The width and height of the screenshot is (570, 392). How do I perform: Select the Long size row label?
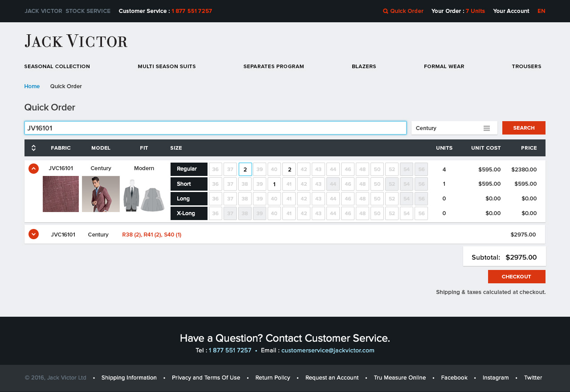coord(189,198)
